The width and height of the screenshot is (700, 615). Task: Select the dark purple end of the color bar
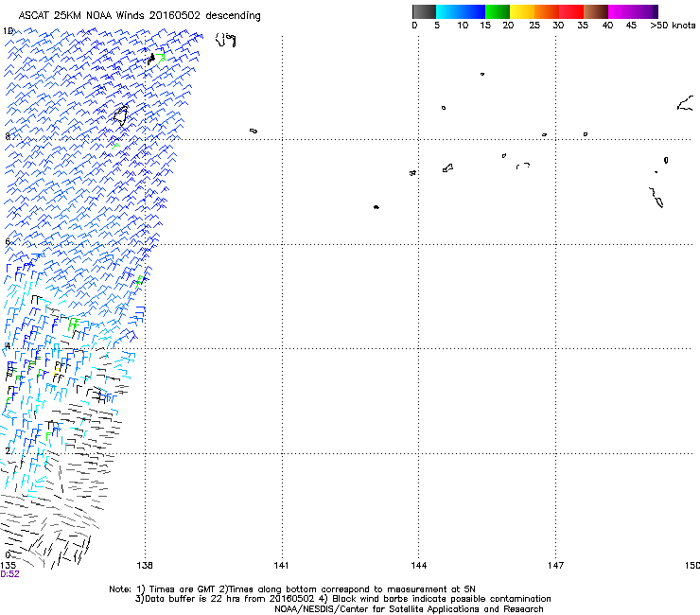coord(654,11)
